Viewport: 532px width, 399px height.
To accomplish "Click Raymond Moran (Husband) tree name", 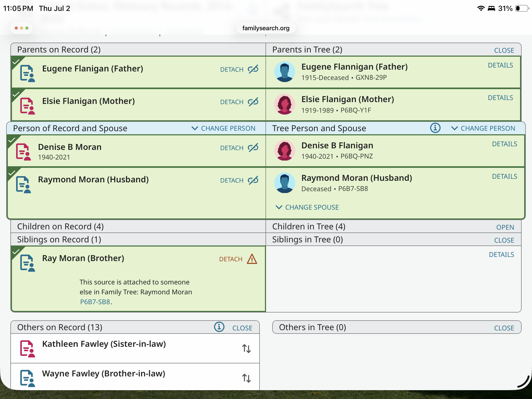I will click(357, 178).
